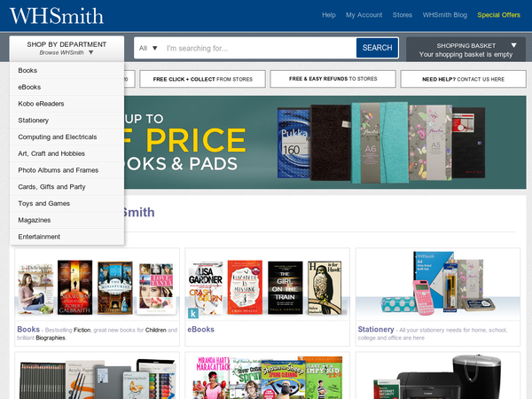Open Computing and Electricals department
The width and height of the screenshot is (532, 399).
(66, 137)
